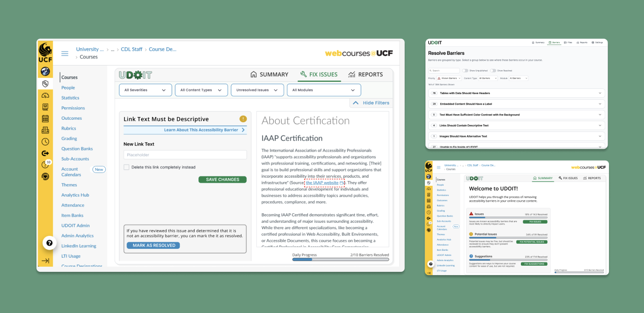This screenshot has height=313, width=644.
Task: Click the UCF logo in the Welcome to UDOIT window
Action: [429, 167]
